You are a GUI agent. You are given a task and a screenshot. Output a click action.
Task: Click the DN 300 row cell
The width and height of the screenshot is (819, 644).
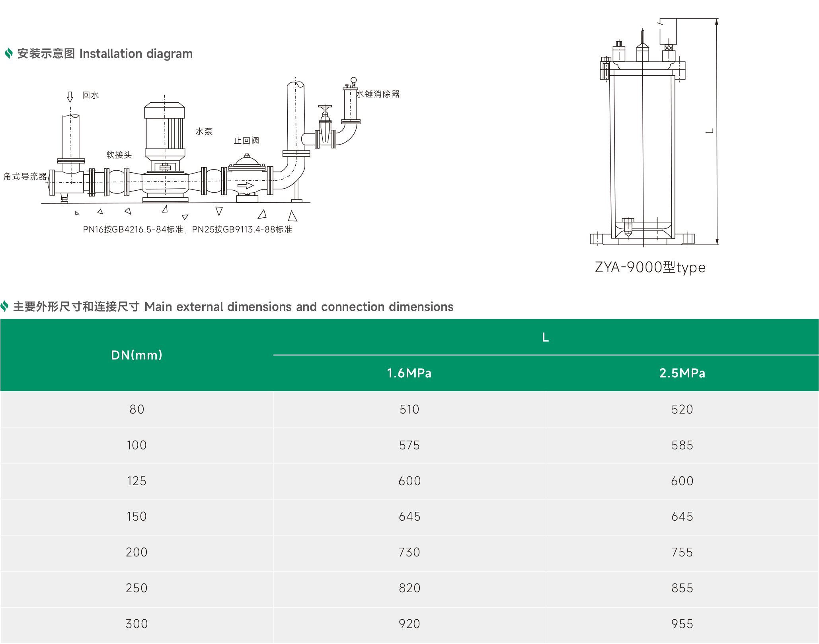click(136, 624)
